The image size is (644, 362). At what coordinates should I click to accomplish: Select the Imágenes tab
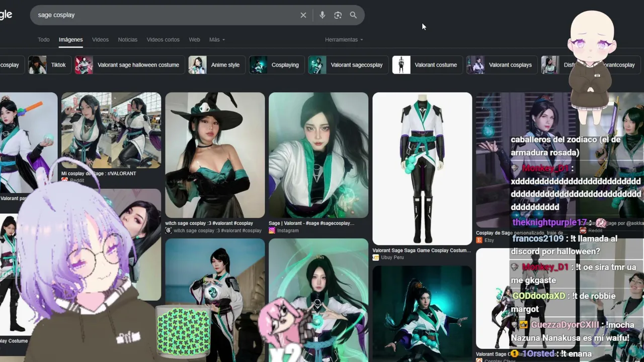[x=70, y=40]
